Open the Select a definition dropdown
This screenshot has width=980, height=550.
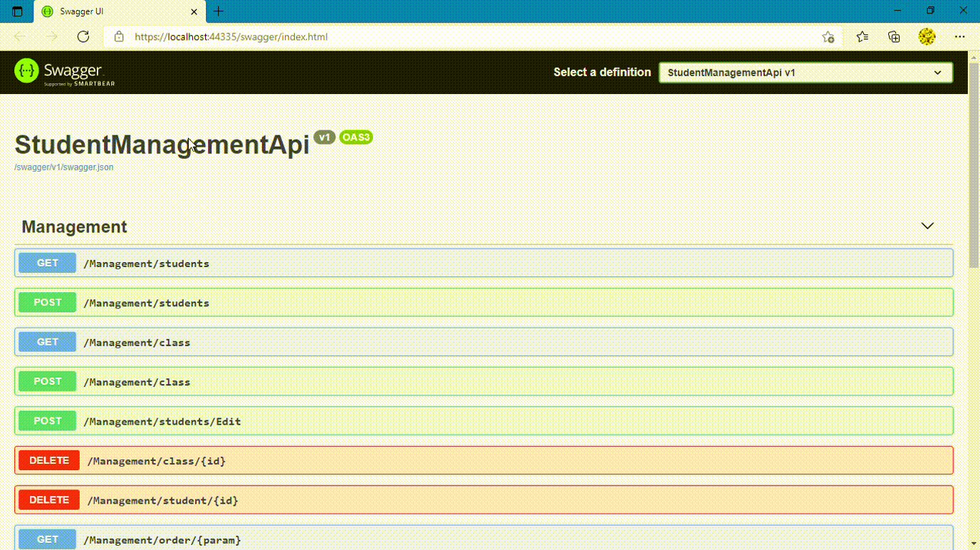tap(806, 72)
